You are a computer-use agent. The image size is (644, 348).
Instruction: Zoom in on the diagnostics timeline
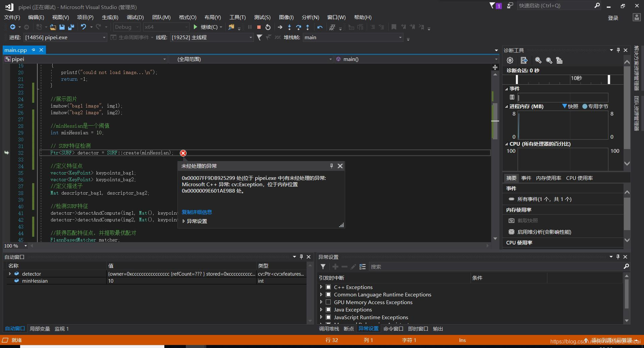point(538,60)
